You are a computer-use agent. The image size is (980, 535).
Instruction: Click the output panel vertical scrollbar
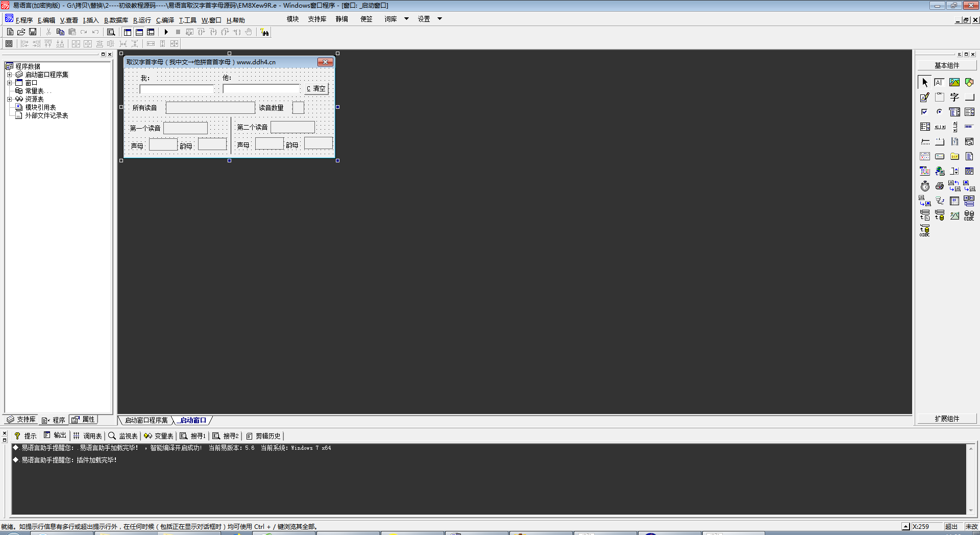970,478
